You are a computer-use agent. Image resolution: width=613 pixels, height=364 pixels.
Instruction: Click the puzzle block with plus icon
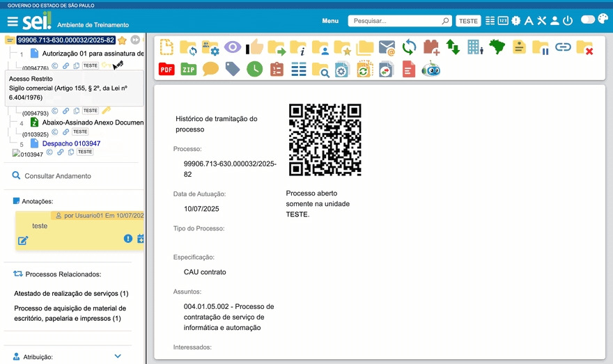coord(431,47)
